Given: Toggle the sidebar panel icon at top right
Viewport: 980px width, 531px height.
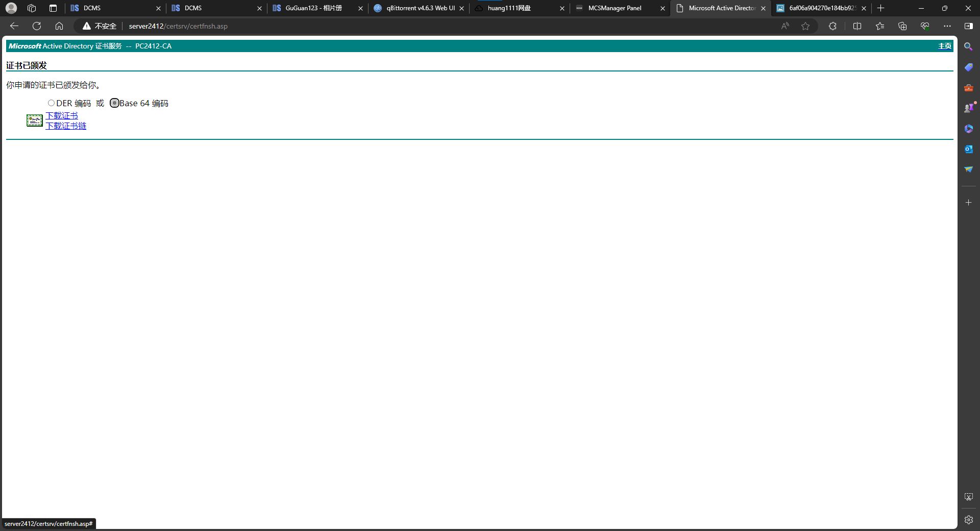Looking at the screenshot, I should pyautogui.click(x=969, y=26).
